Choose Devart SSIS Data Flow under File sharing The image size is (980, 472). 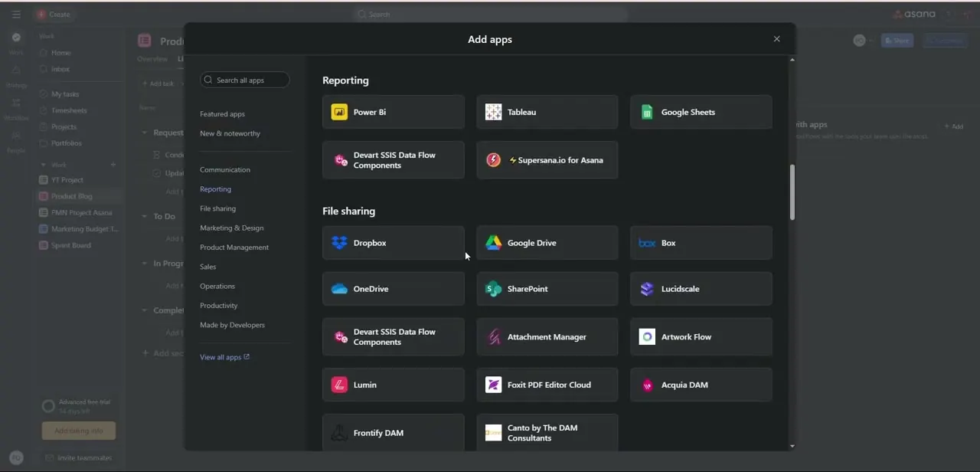(393, 337)
